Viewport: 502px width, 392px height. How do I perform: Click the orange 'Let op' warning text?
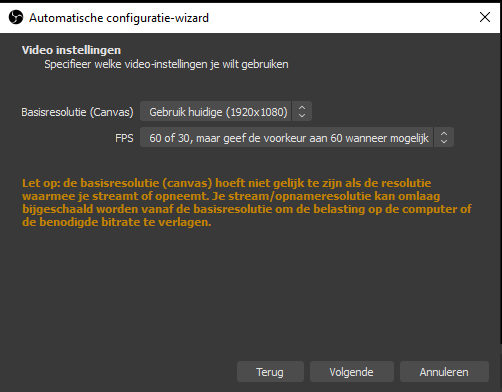pos(247,202)
